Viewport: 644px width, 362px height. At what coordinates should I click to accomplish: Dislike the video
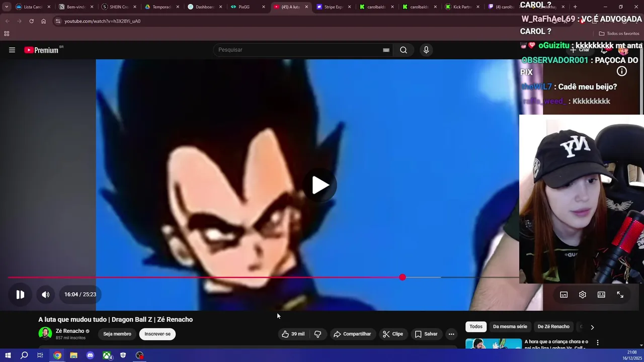coord(317,334)
